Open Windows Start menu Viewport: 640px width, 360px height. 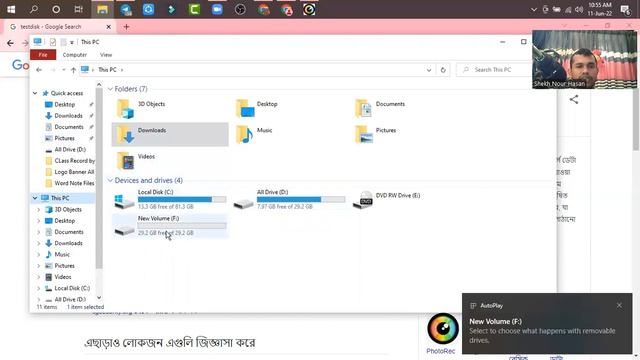11,9
